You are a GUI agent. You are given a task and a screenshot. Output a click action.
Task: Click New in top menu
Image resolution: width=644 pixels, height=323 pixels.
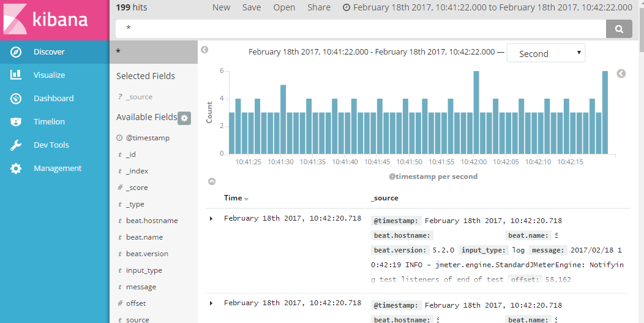coord(221,7)
